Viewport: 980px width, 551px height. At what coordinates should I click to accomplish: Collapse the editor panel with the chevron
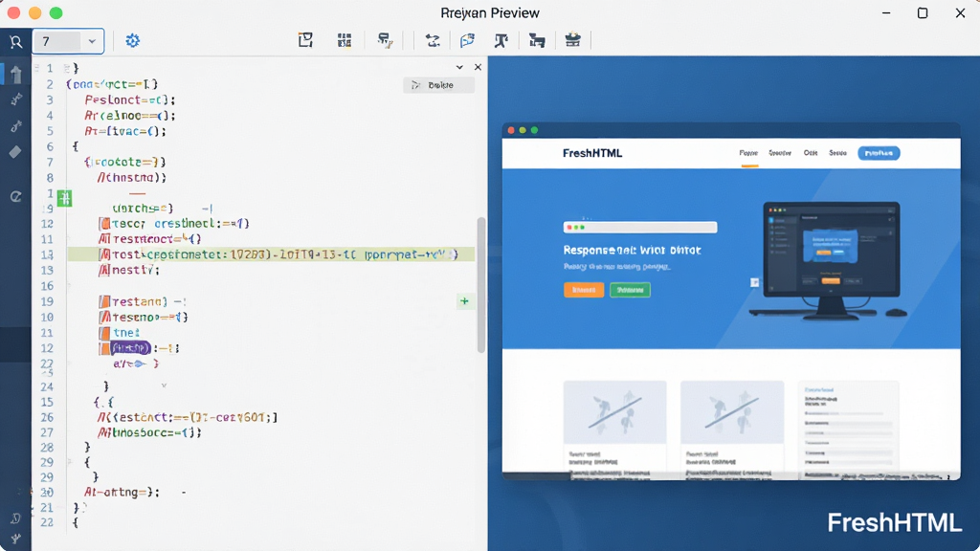coord(459,67)
